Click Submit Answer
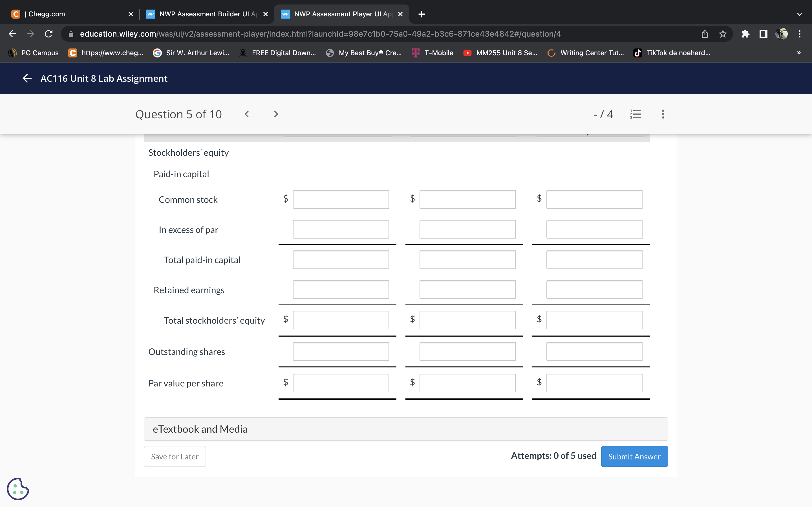Image resolution: width=812 pixels, height=507 pixels. [x=634, y=456]
